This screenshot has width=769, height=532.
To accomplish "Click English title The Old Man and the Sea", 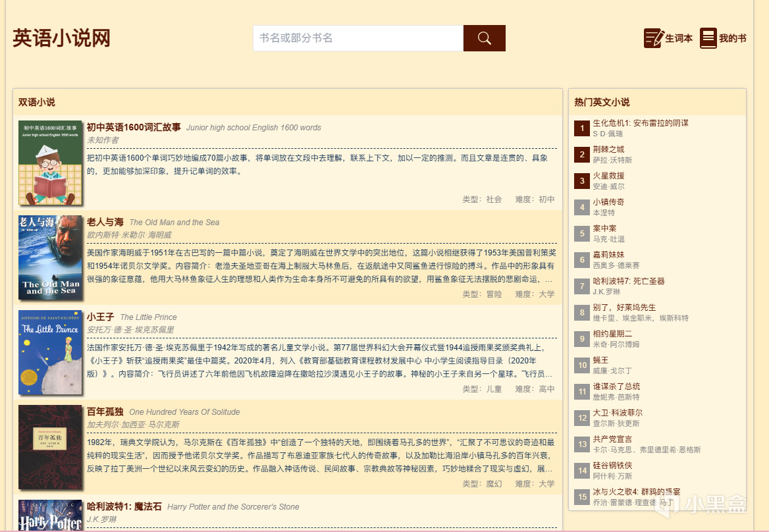I will [x=174, y=223].
